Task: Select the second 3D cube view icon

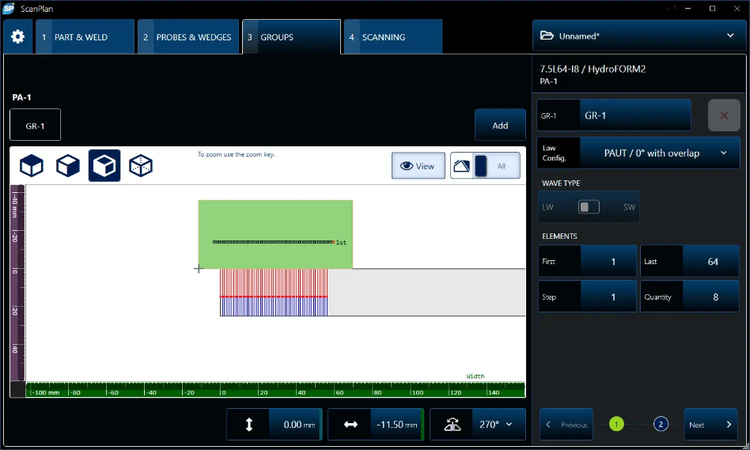Action: [68, 166]
